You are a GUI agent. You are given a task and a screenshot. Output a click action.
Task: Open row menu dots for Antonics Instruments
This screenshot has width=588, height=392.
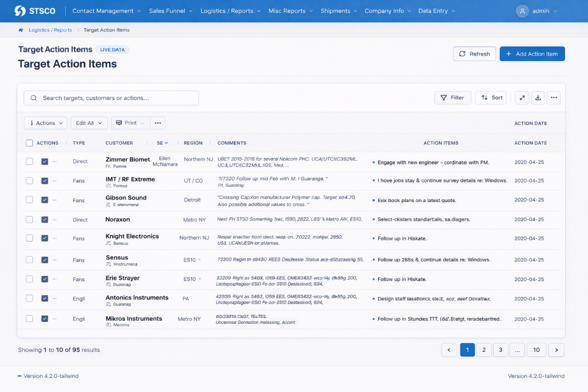point(55,299)
